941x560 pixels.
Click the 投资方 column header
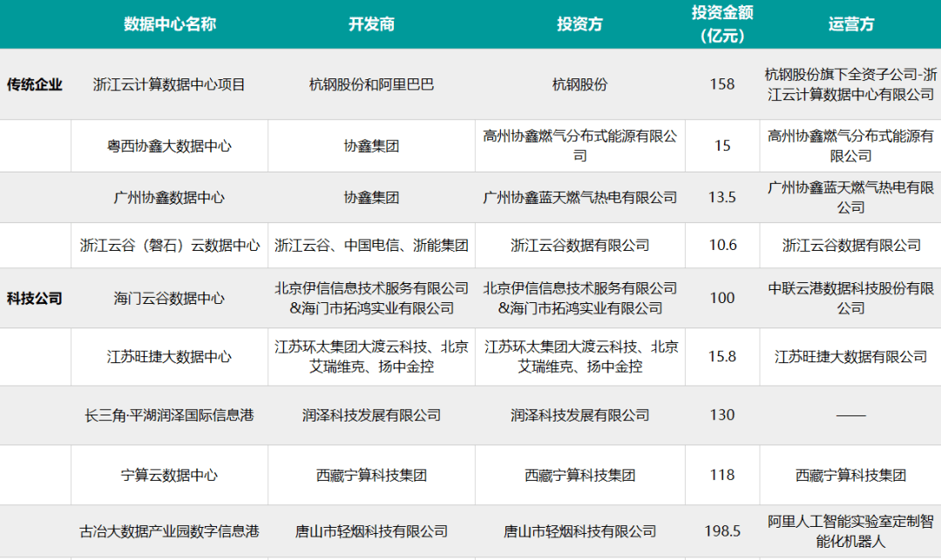(579, 24)
